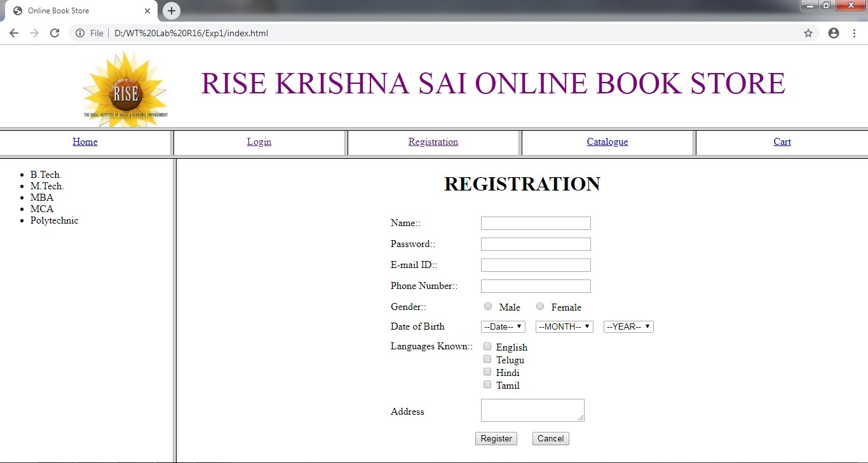Reload the page using the refresh icon
This screenshot has width=868, height=463.
(55, 32)
